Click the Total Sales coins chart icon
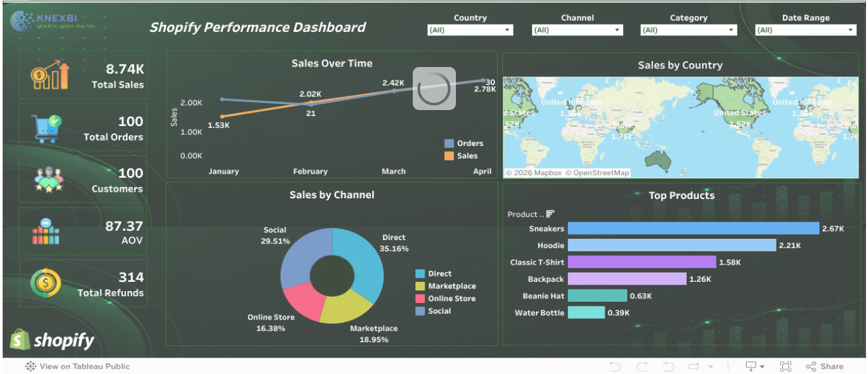This screenshot has width=868, height=374. [49, 74]
